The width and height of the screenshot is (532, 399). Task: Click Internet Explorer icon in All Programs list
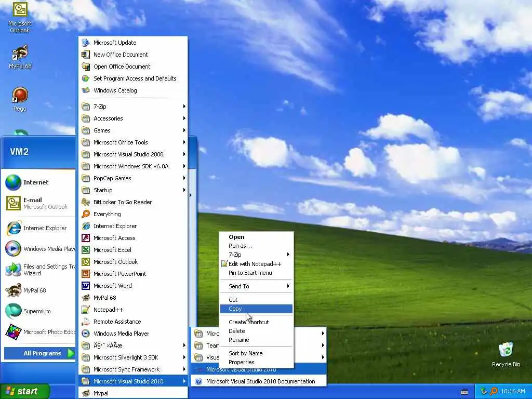point(86,226)
